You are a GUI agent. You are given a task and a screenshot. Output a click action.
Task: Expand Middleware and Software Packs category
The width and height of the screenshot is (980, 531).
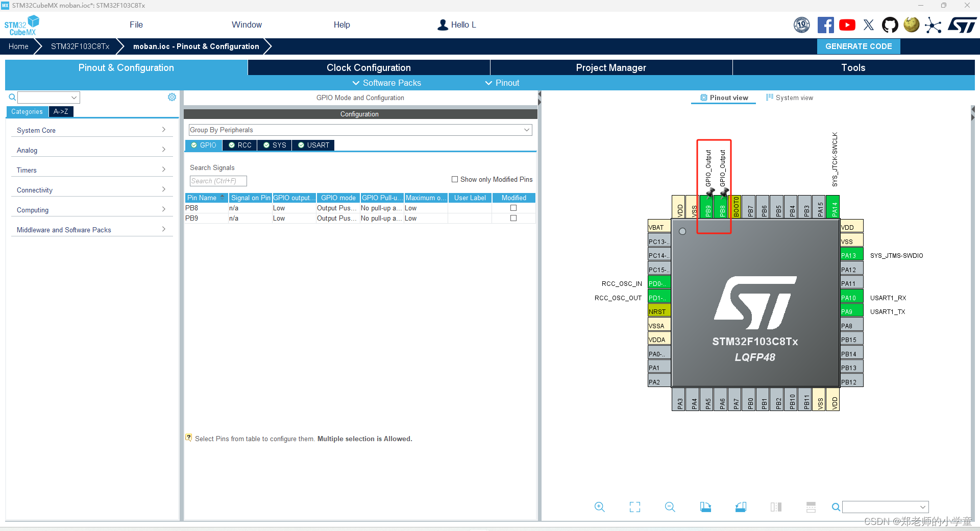coord(92,230)
